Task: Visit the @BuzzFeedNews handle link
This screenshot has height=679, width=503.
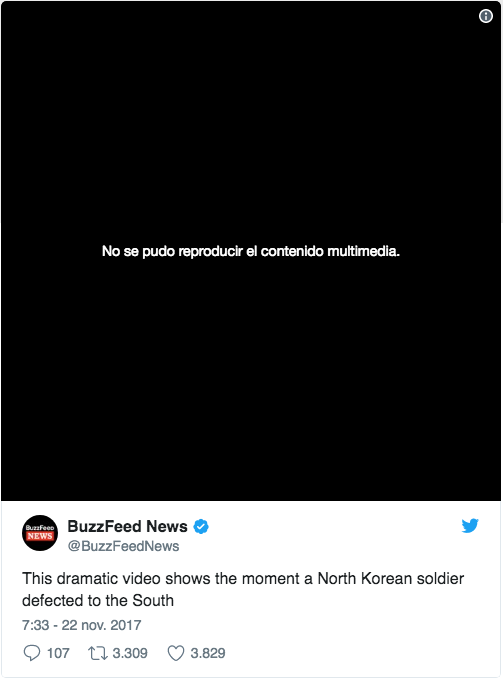Action: coord(123,546)
